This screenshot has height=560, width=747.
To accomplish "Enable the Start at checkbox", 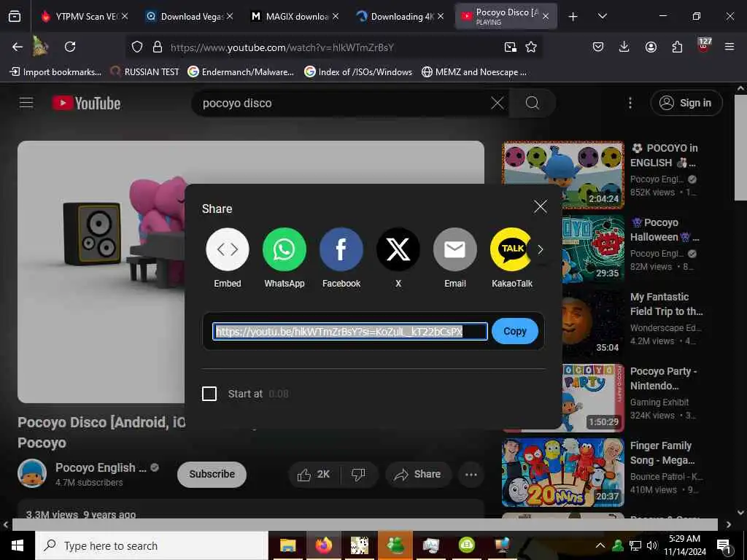I will (x=209, y=394).
